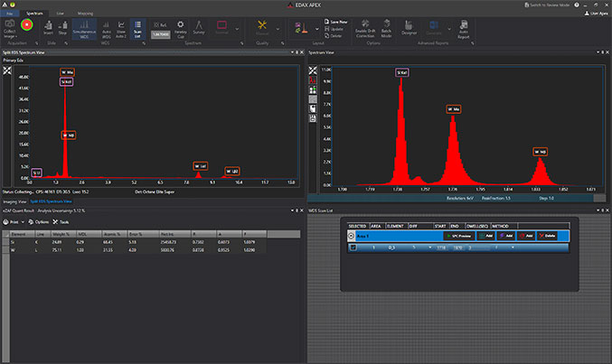Toggle Enable Drift Correction
This screenshot has height=364, width=612.
[365, 29]
